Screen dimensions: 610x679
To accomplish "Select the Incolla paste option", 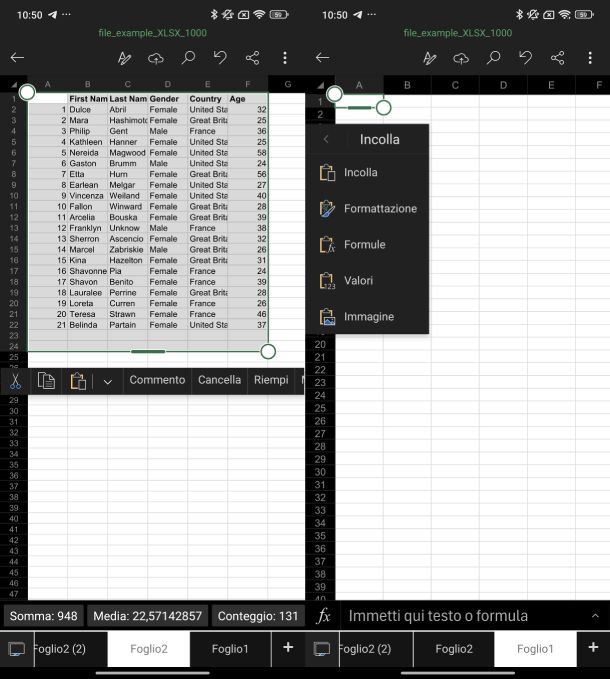I will [367, 172].
